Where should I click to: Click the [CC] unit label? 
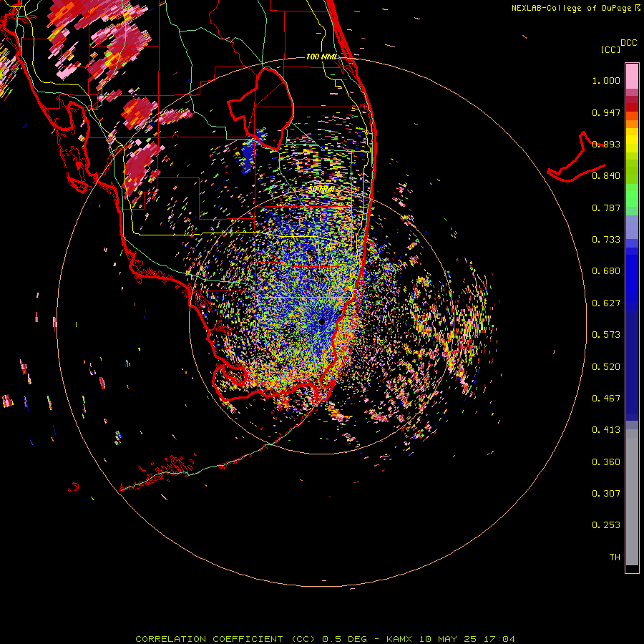point(610,49)
